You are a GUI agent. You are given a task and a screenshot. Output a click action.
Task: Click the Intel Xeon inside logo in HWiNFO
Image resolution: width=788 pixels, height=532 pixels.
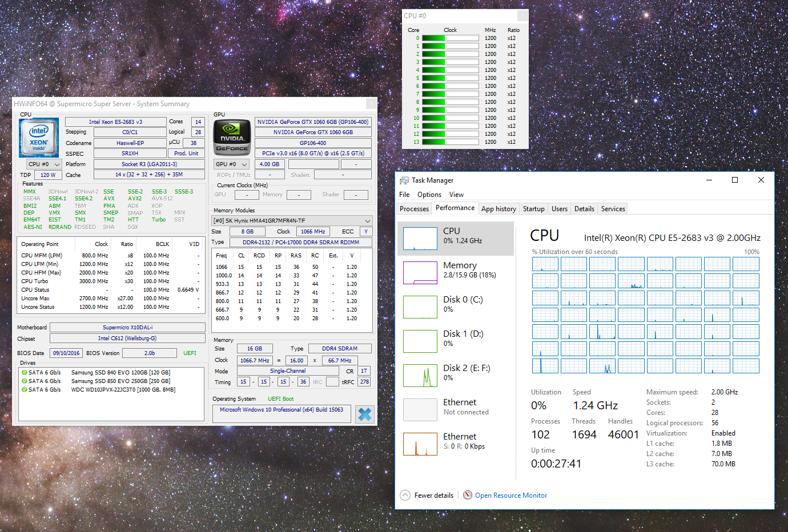[x=39, y=138]
